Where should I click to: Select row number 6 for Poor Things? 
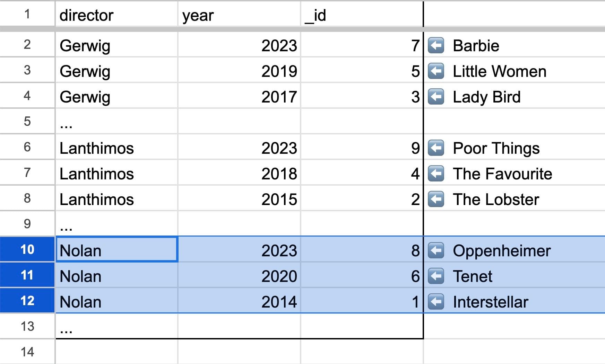pos(27,148)
